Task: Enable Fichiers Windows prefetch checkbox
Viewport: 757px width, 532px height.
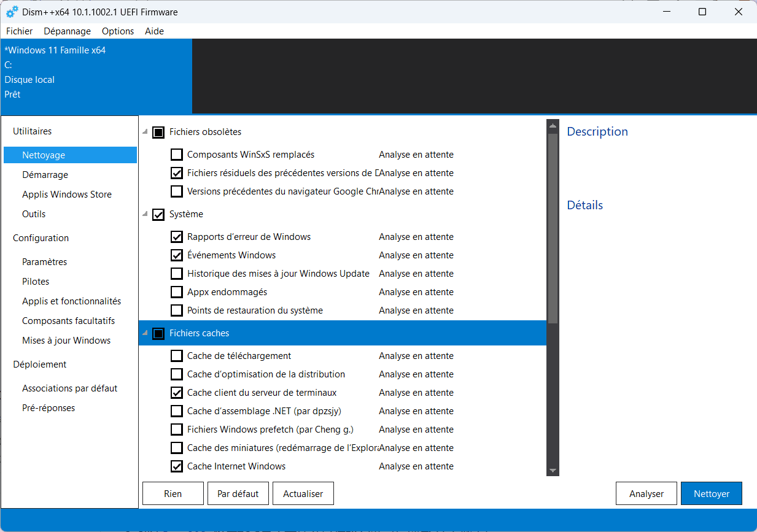Action: [x=177, y=430]
